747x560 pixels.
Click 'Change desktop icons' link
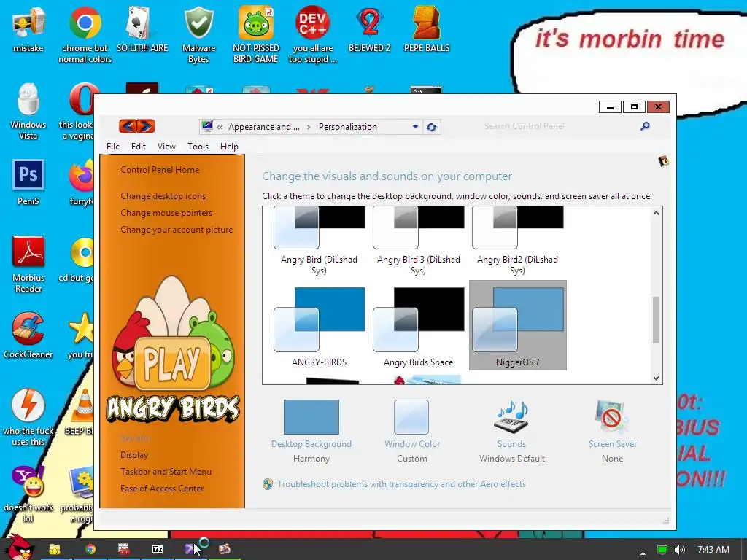point(163,196)
